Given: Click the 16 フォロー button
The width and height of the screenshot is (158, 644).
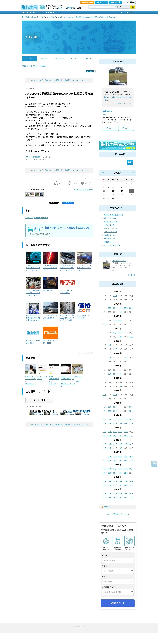Looking at the screenshot, I should (109, 128).
